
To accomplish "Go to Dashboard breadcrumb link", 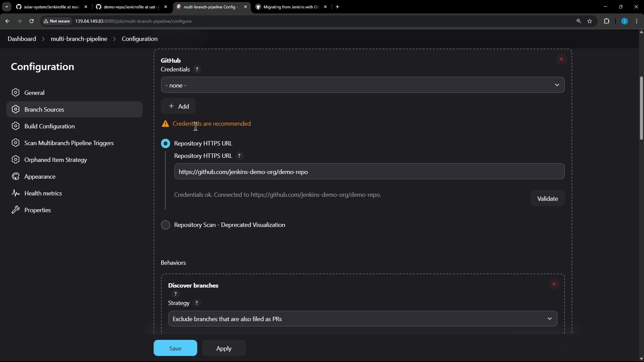I will pyautogui.click(x=22, y=39).
